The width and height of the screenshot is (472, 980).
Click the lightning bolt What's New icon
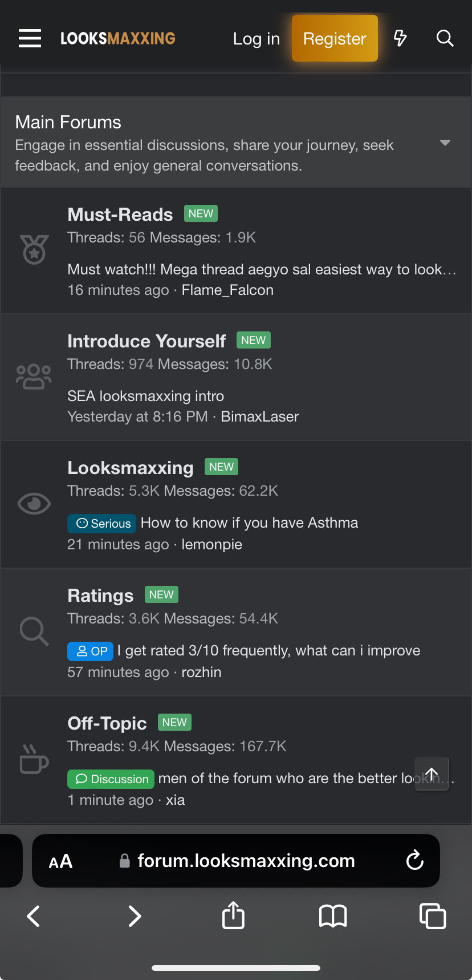(x=400, y=38)
